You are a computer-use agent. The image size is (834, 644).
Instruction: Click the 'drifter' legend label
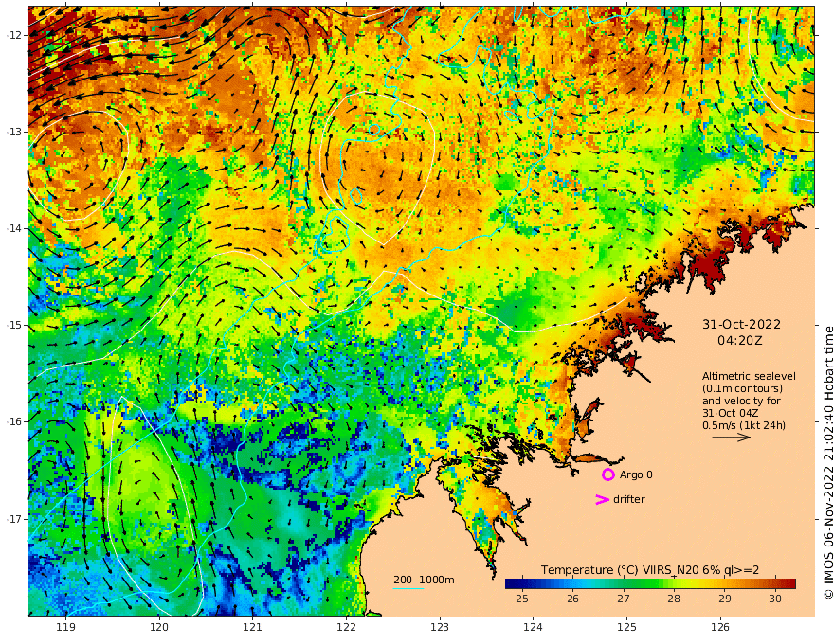coord(628,499)
